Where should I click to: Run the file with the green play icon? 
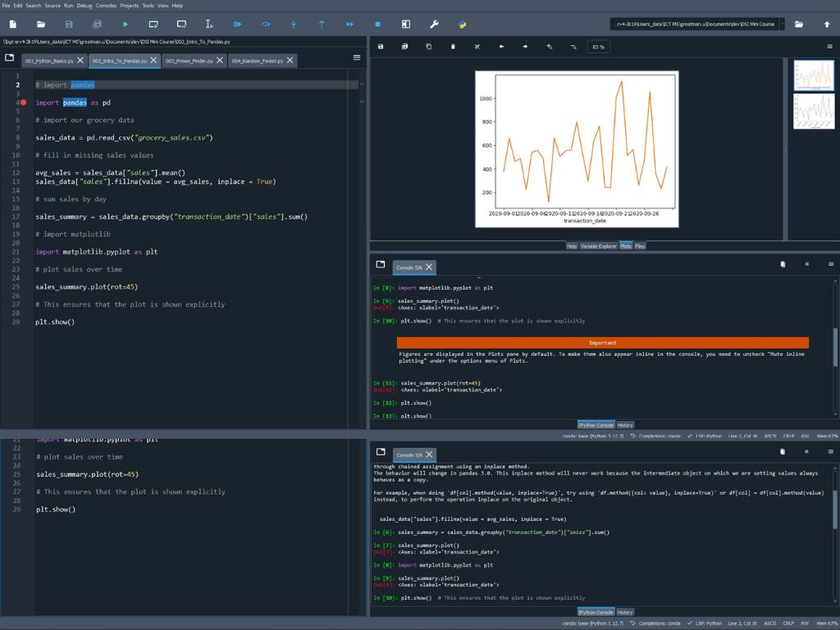click(x=126, y=24)
